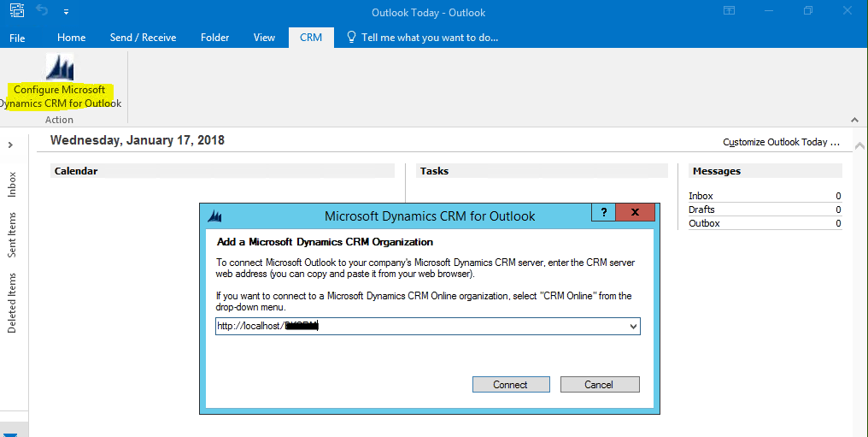Open the send/receive quick access icon
The height and width of the screenshot is (437, 868).
point(17,10)
